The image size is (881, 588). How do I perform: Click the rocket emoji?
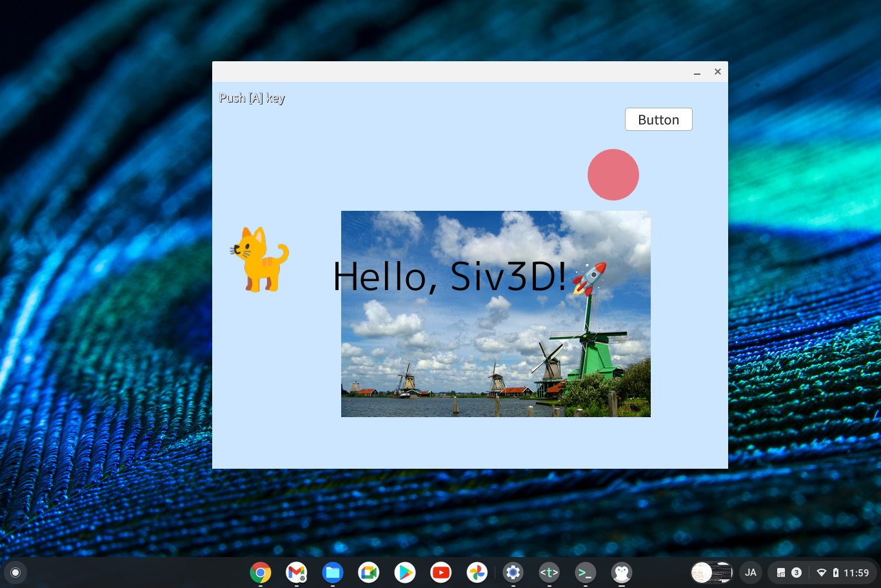point(589,279)
